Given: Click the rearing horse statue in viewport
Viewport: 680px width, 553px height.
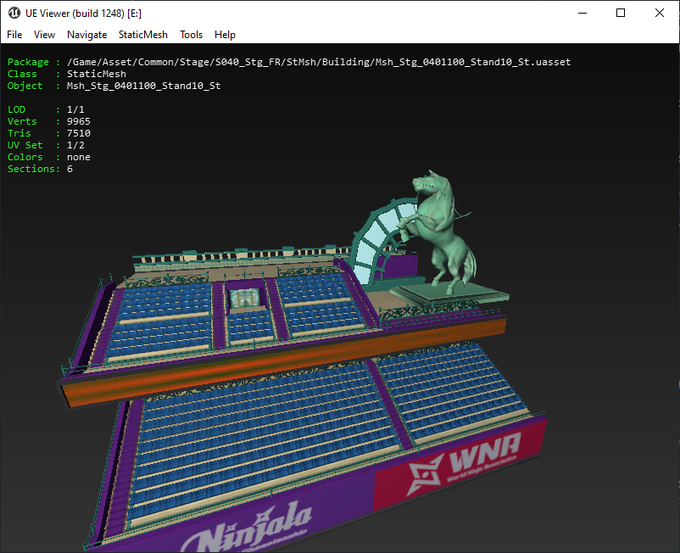Looking at the screenshot, I should (x=443, y=230).
